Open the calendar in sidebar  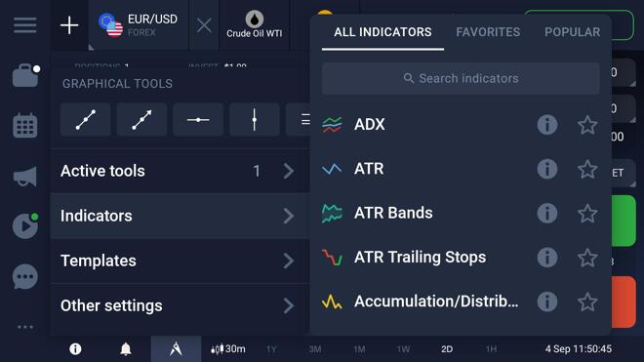(x=25, y=125)
